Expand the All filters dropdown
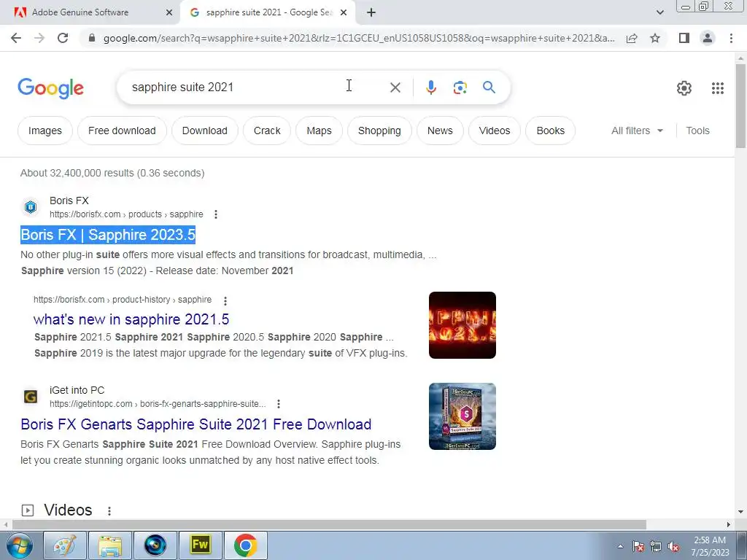 [x=637, y=131]
